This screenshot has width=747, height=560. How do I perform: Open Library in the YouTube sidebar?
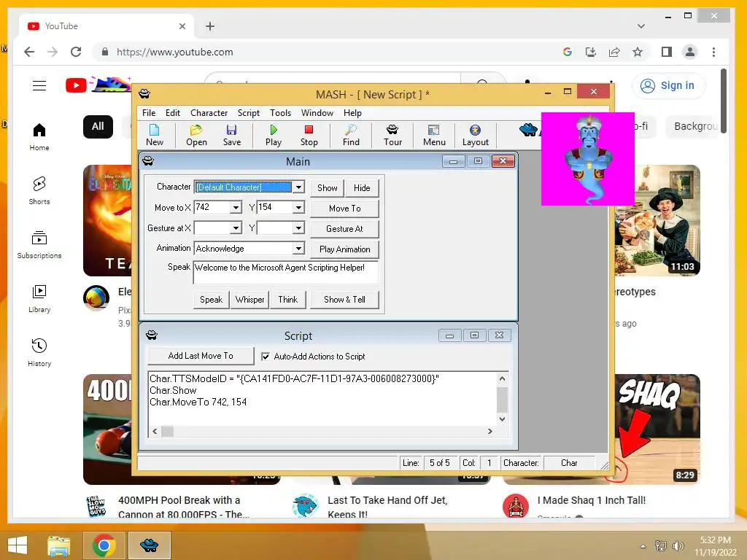(39, 298)
